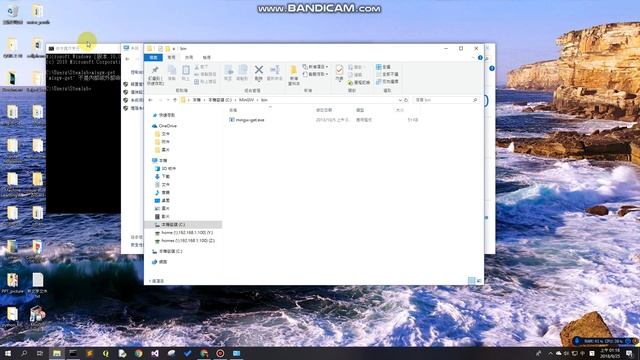Refresh the bin folder view
This screenshot has height=360, width=640.
406,100
